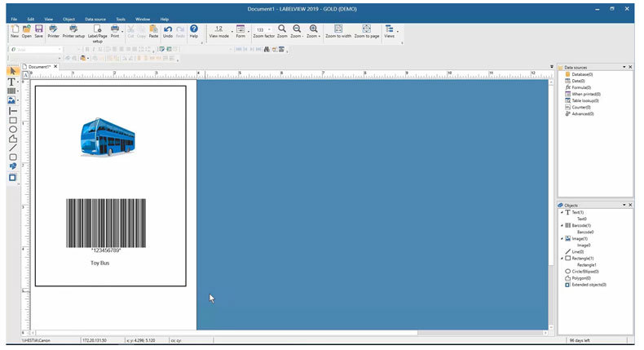Open Label/Page setup

97,32
